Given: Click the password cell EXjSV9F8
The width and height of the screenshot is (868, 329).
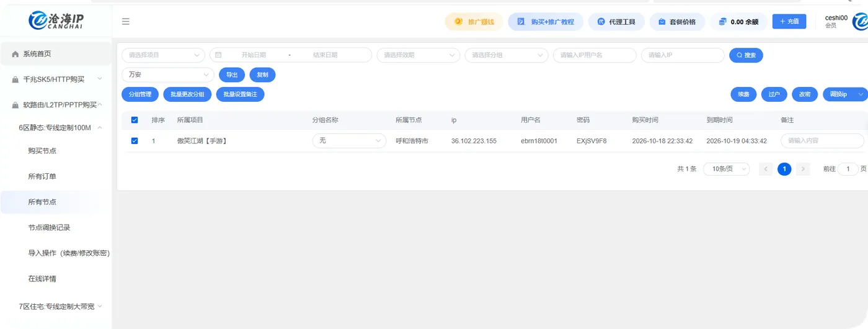Looking at the screenshot, I should coord(591,141).
